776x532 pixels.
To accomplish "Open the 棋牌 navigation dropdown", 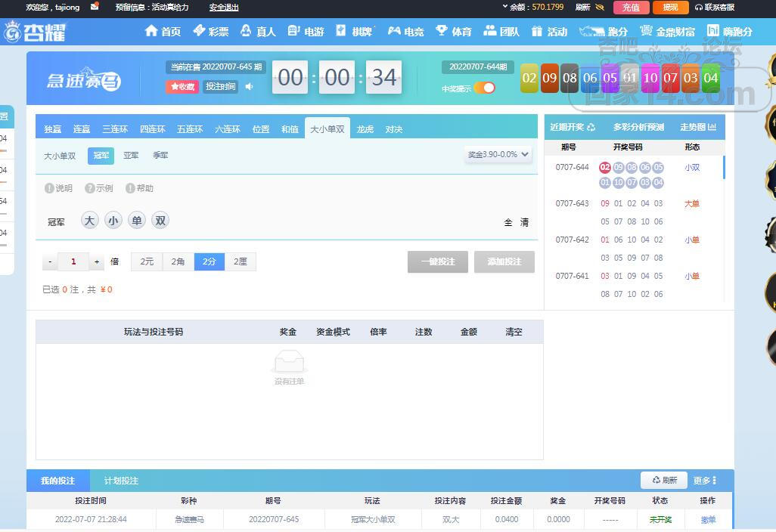I will [355, 31].
